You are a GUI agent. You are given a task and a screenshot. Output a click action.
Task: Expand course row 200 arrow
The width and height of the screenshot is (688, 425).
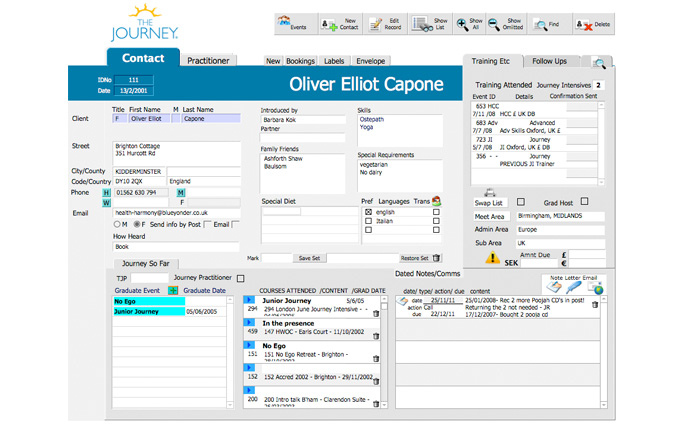(249, 390)
